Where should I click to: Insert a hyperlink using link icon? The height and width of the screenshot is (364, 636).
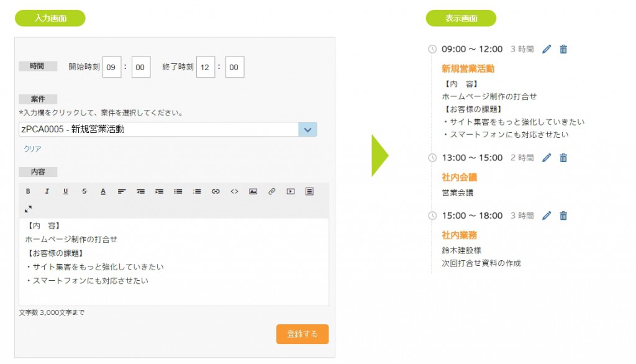(x=216, y=191)
